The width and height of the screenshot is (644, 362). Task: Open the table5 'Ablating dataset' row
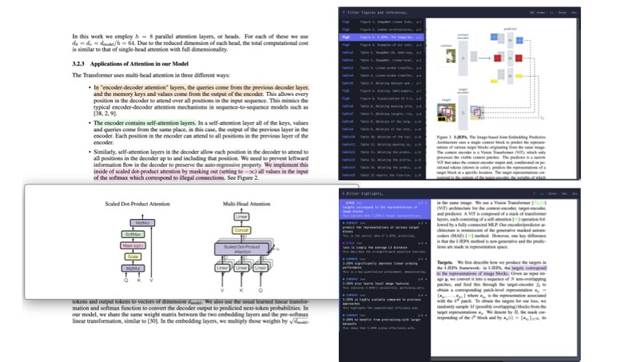coord(382,83)
